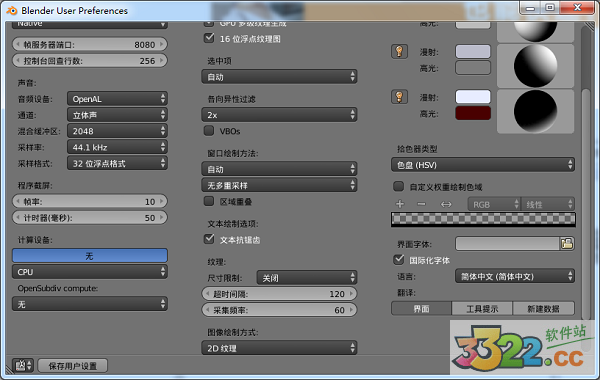
Task: Click the flip color ramp arrows icon
Action: [x=446, y=204]
